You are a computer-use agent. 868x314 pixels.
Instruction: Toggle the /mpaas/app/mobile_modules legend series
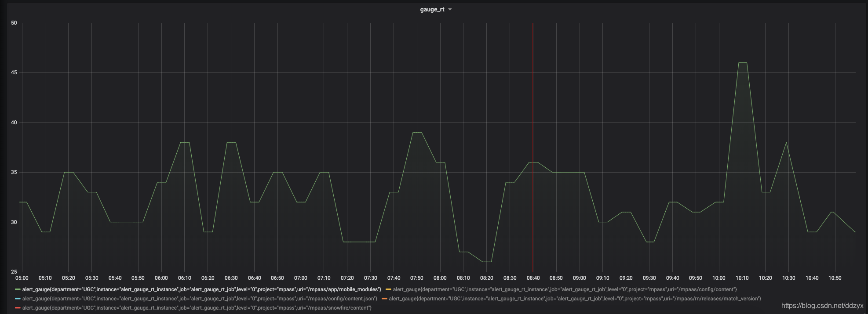(202, 289)
